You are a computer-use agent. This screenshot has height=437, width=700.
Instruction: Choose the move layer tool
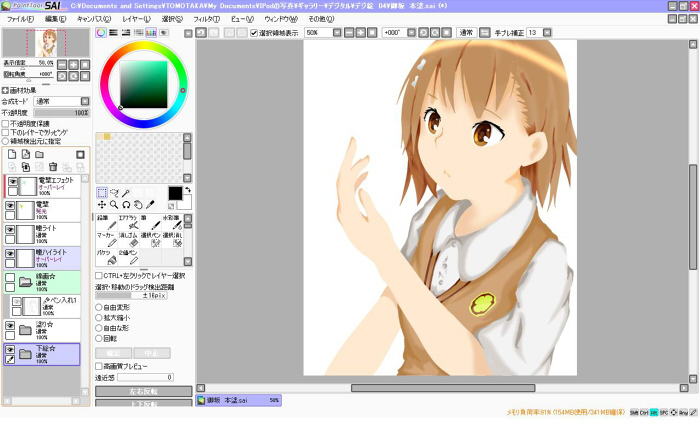pos(102,204)
